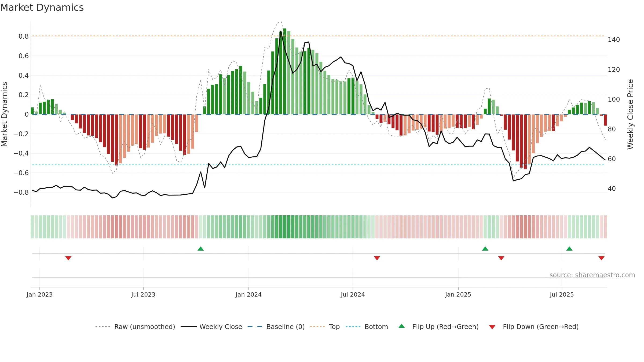The image size is (644, 362).
Task: Click the −0.8 left axis tick label
Action: [x=21, y=193]
